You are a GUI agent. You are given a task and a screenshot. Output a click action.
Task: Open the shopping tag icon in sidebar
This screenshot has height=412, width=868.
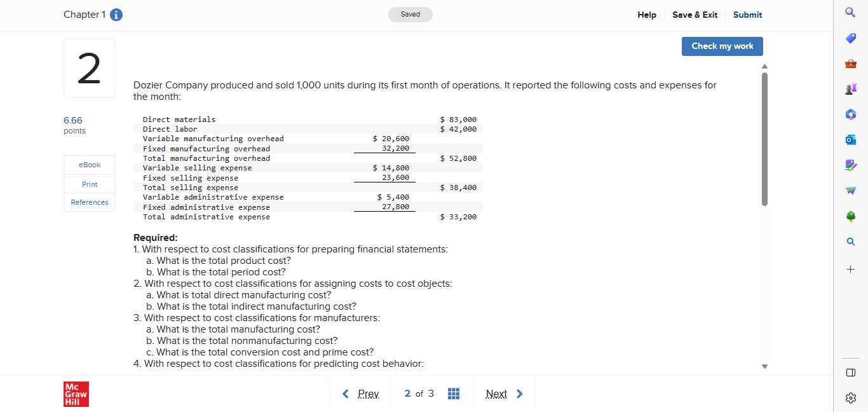coord(850,38)
